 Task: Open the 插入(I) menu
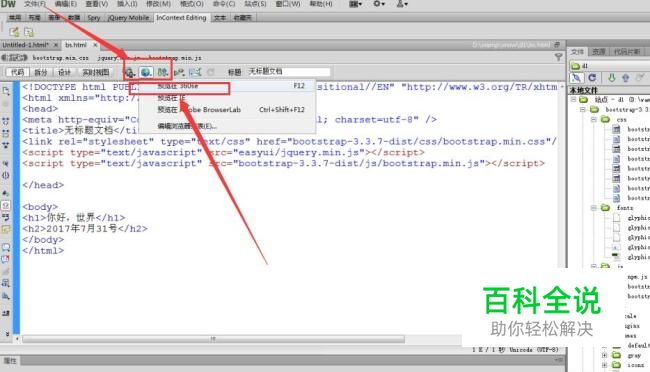pos(127,4)
